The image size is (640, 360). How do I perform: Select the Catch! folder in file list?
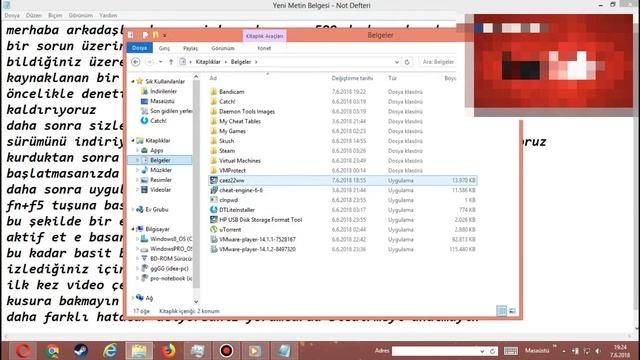pyautogui.click(x=227, y=102)
